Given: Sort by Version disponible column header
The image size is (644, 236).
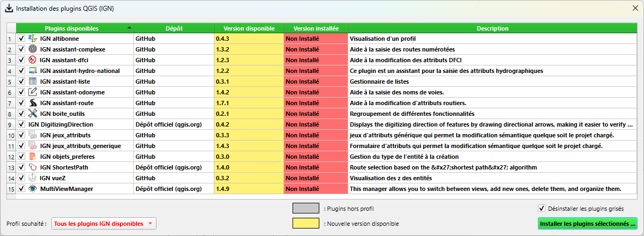Looking at the screenshot, I should [x=249, y=28].
